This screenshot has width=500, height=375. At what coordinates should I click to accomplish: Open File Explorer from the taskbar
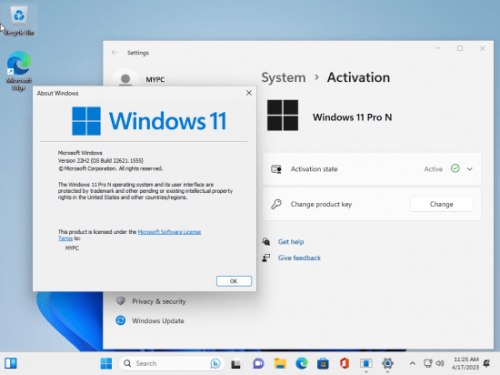click(x=280, y=363)
